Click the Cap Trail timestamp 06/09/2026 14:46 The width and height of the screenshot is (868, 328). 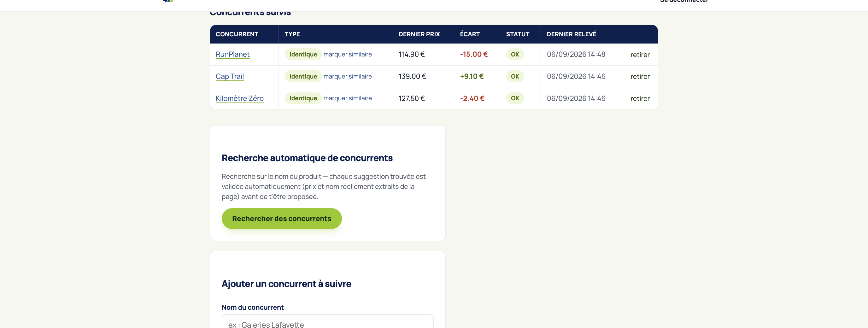coord(576,76)
